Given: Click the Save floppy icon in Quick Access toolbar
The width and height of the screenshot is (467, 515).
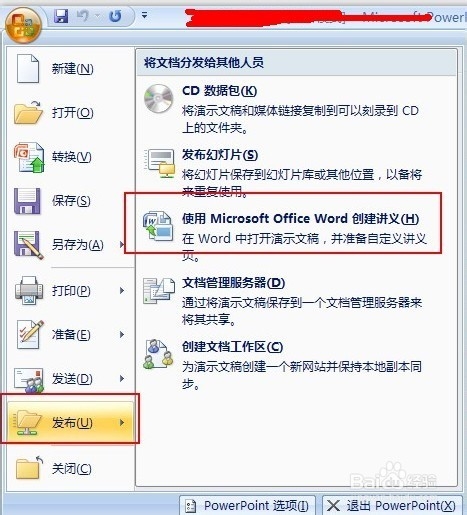Looking at the screenshot, I should pyautogui.click(x=61, y=16).
